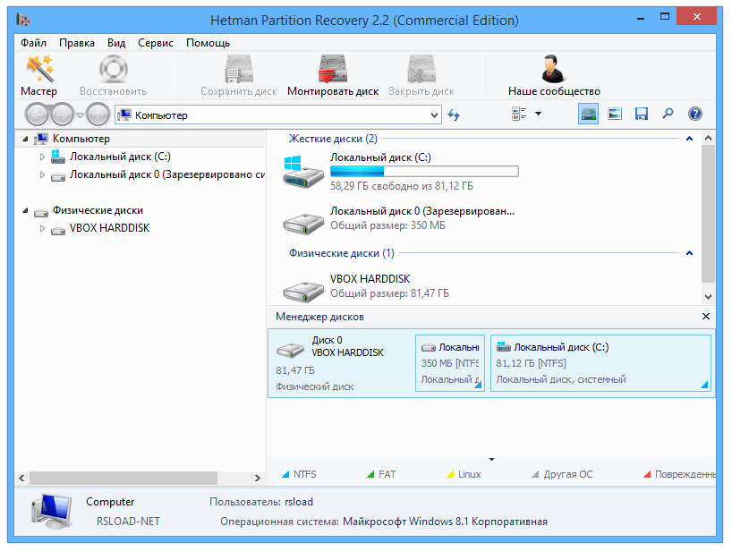Collapse the Компьютер tree node
The image size is (732, 560).
click(x=25, y=139)
